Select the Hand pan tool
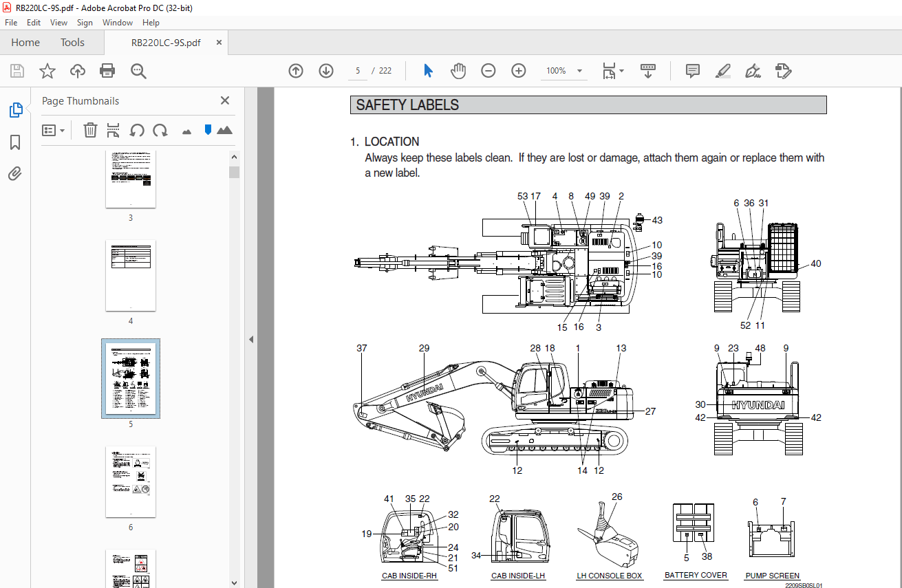 pyautogui.click(x=458, y=71)
